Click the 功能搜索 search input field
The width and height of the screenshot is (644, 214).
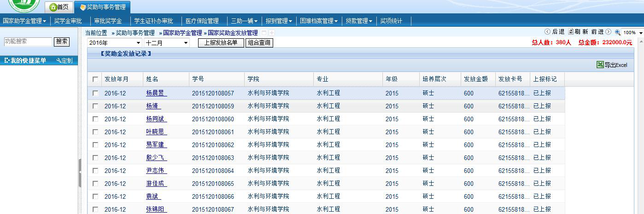click(x=28, y=42)
